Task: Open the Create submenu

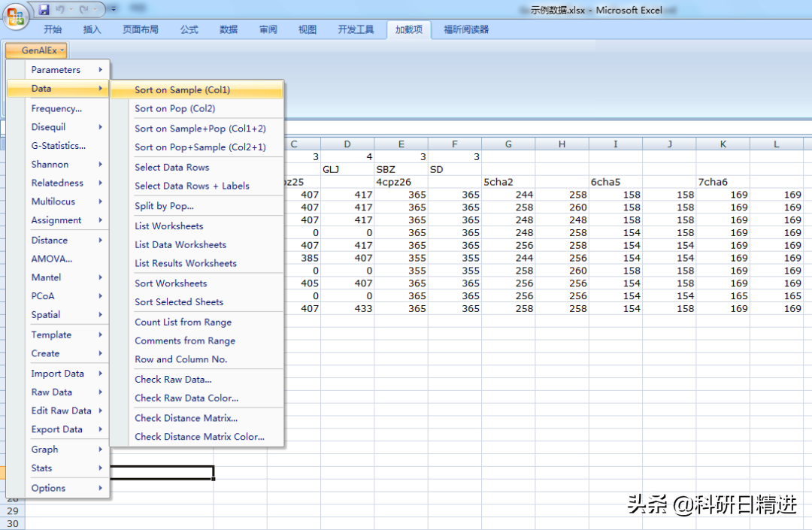Action: pos(58,353)
